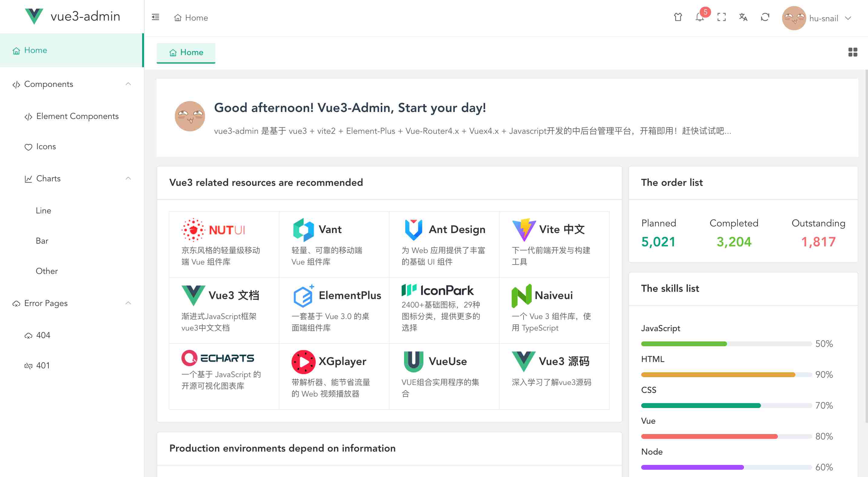Click the Vant title text
Screen dimensions: 868x477
[x=330, y=229]
